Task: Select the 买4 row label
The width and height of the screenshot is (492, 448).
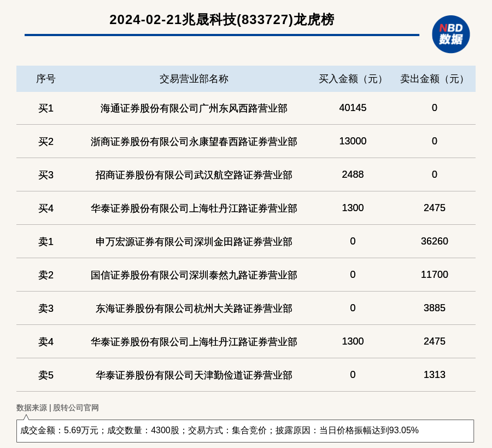Action: point(46,208)
